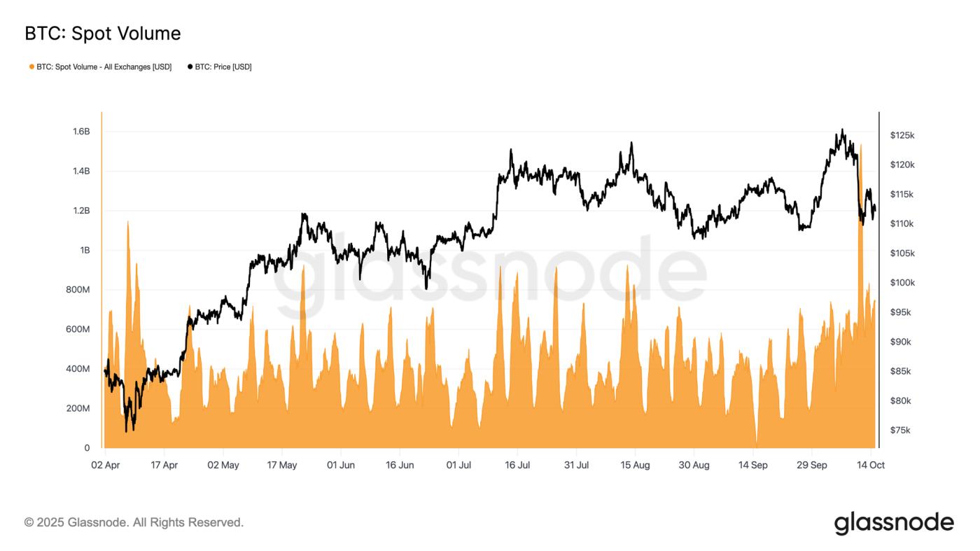Click the '© 2025 Glassnode. All Rights Reserved.' text
This screenshot has width=980, height=551.
point(134,522)
